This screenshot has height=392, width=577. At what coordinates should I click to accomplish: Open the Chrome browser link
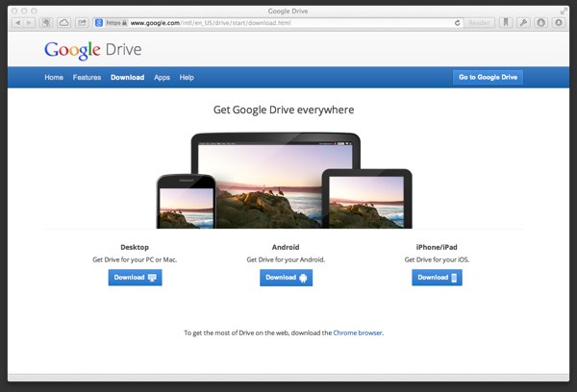pos(358,332)
